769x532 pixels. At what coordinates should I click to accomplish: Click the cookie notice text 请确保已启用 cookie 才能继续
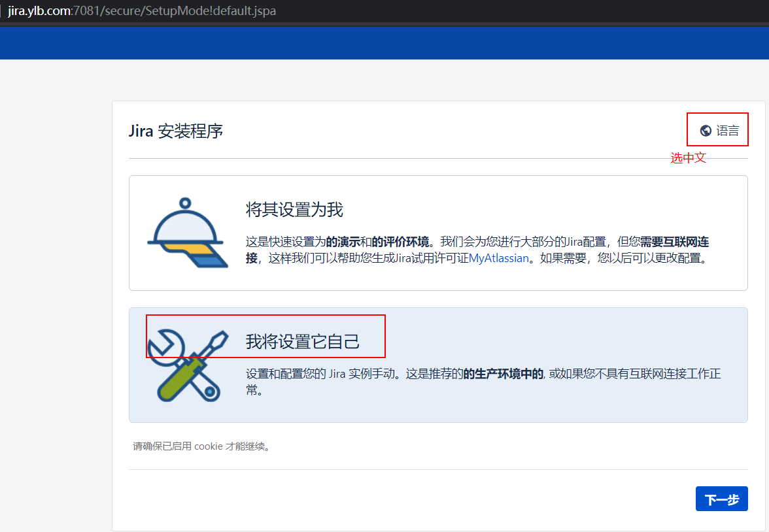click(201, 446)
